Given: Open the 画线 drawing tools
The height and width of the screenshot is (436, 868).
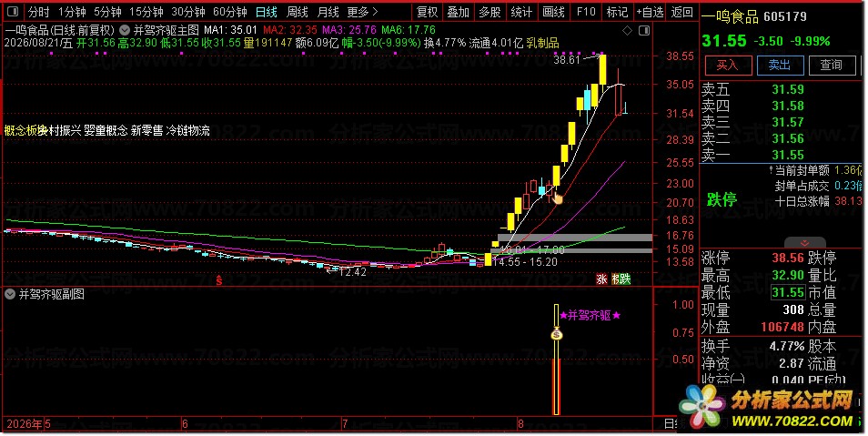Looking at the screenshot, I should click(553, 12).
